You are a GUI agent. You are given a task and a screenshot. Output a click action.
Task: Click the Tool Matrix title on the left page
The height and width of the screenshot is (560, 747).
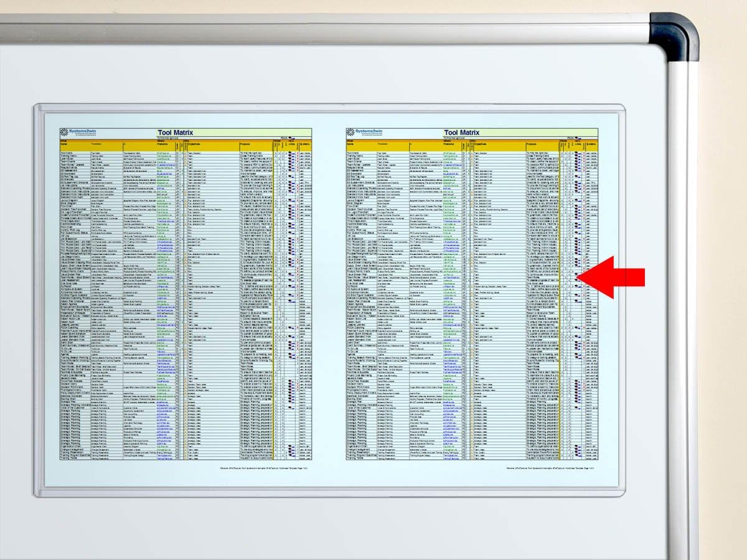pos(176,133)
